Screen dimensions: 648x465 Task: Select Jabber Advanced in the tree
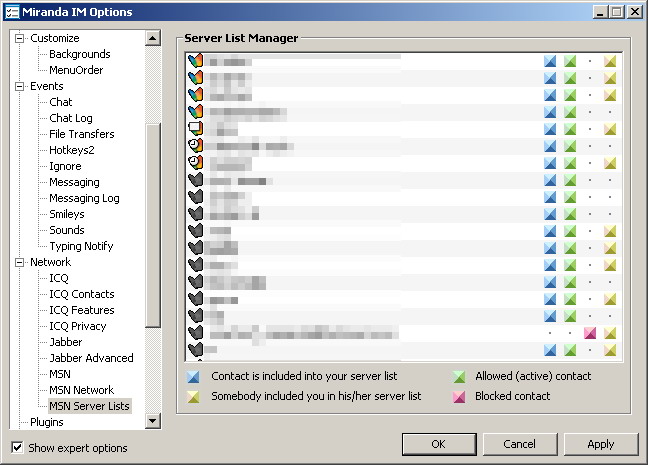[x=91, y=358]
